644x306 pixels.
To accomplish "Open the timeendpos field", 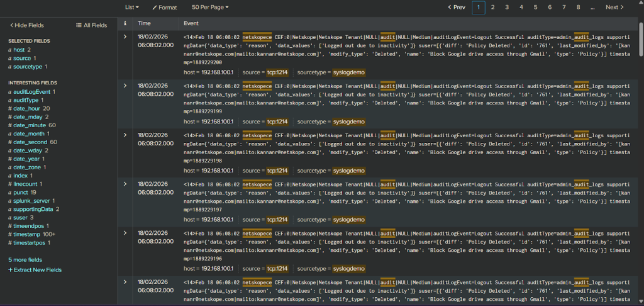I will [x=28, y=226].
